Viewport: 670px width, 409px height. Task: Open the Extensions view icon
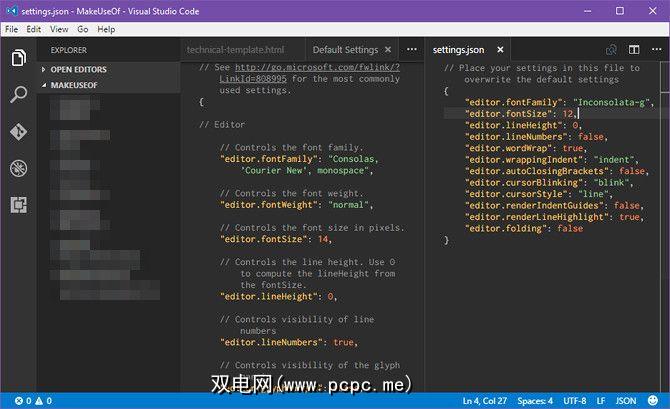(x=18, y=203)
